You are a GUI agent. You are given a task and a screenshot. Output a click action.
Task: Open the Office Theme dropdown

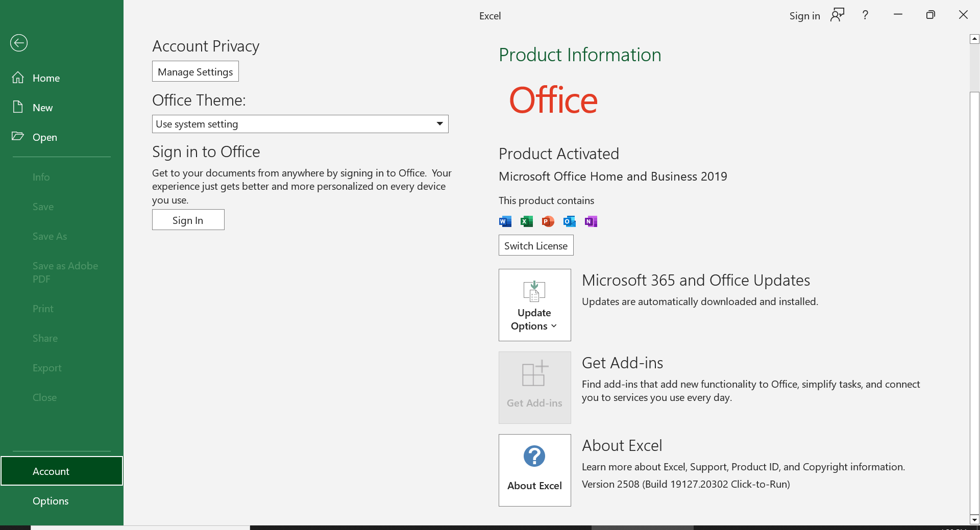point(300,124)
